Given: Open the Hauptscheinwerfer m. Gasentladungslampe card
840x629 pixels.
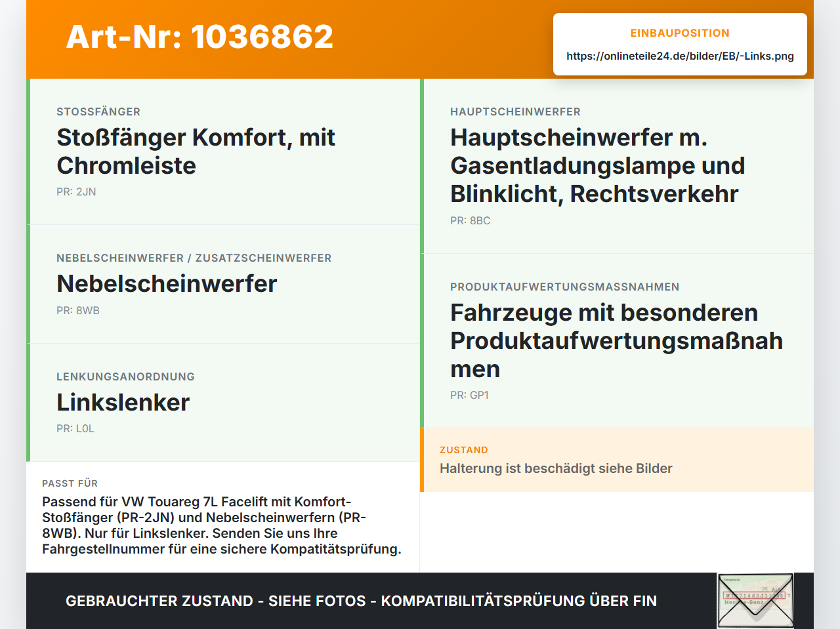Looking at the screenshot, I should pos(617,166).
